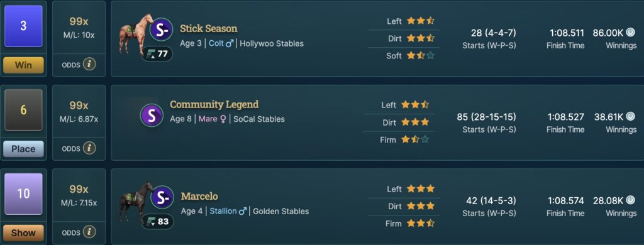This screenshot has height=245, width=644.
Task: Open the odds info icon for Community Legend
Action: [x=89, y=148]
